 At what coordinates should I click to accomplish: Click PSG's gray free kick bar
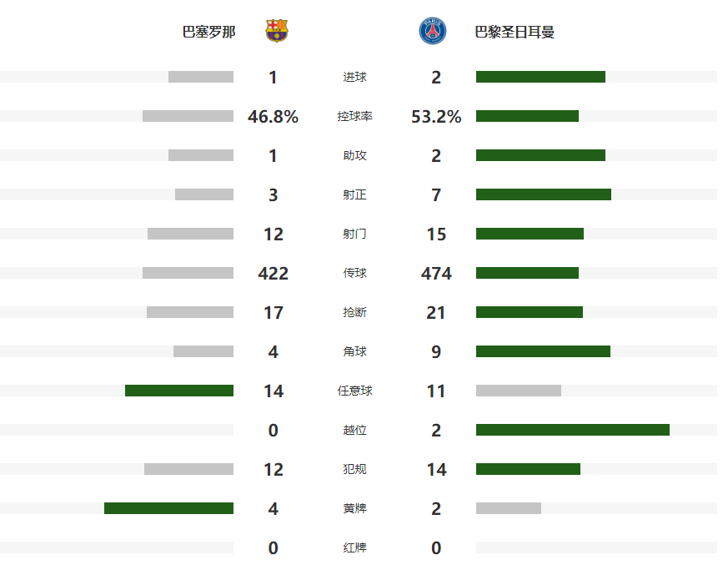(x=519, y=391)
